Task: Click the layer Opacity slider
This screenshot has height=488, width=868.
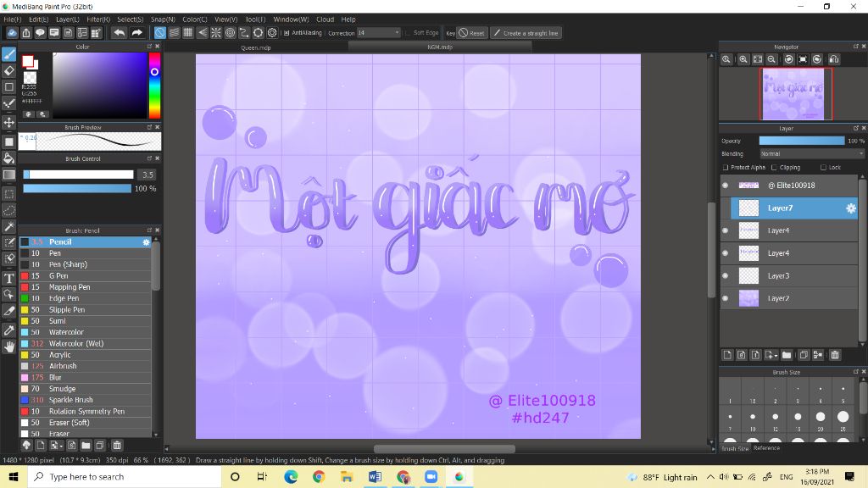Action: 802,141
